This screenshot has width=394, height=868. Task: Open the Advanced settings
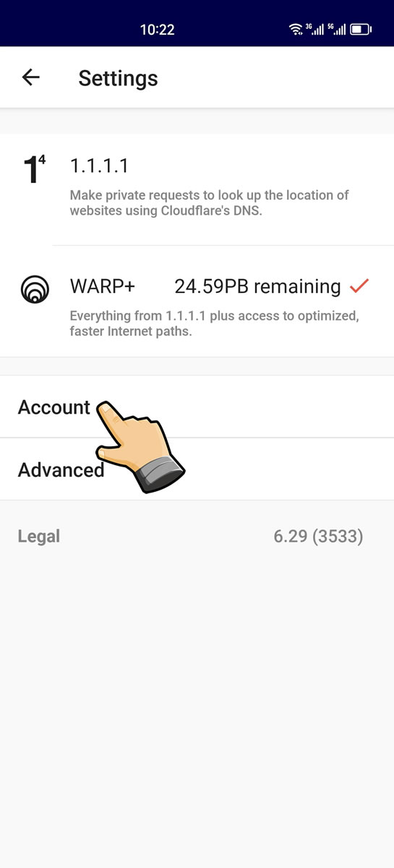197,469
